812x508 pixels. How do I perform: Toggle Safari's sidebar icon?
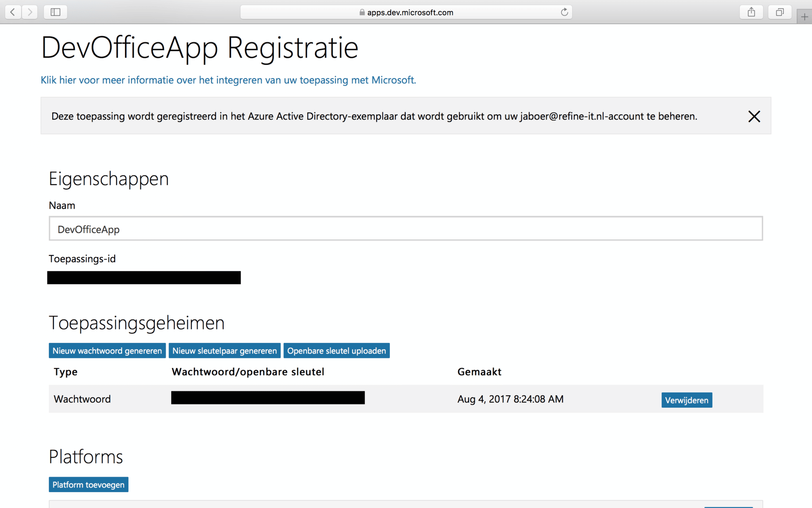click(56, 12)
